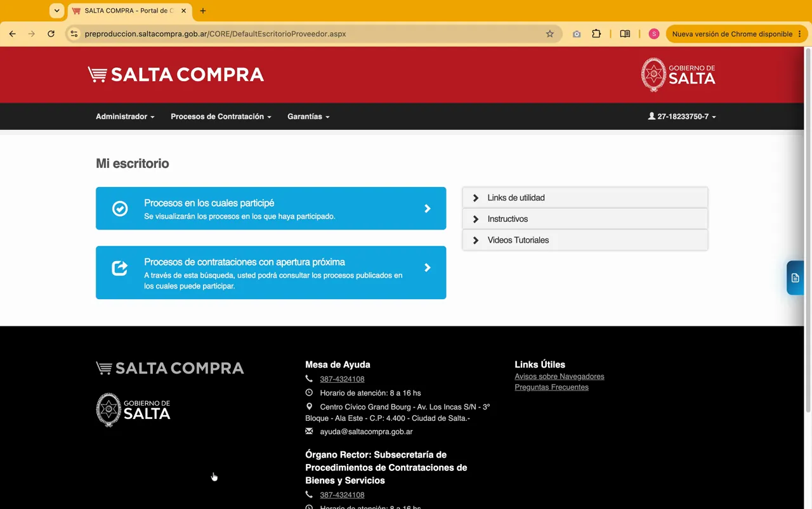
Task: Open the Chrome profile avatar
Action: coord(654,34)
